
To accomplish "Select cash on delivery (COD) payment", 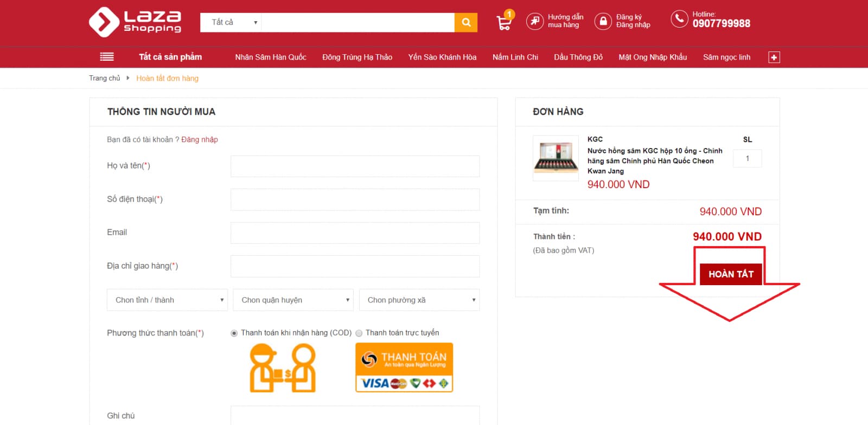I will click(x=234, y=333).
